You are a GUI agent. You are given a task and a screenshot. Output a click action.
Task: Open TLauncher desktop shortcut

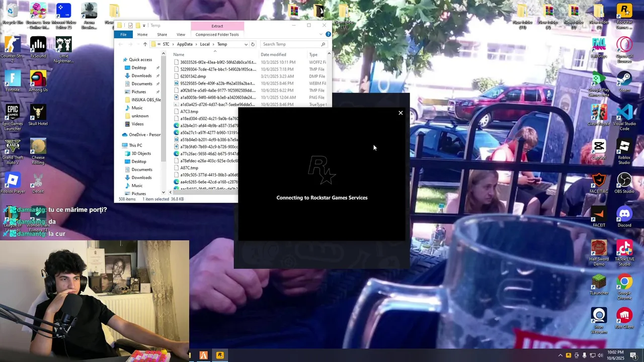pos(599,285)
